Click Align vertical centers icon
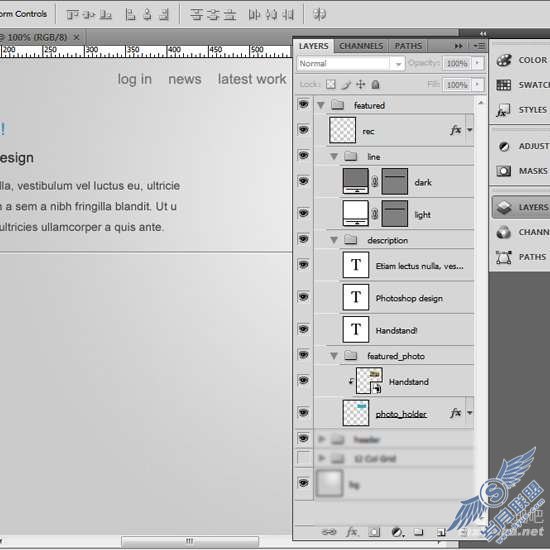Screen dimensions: 550x550 pos(89,14)
